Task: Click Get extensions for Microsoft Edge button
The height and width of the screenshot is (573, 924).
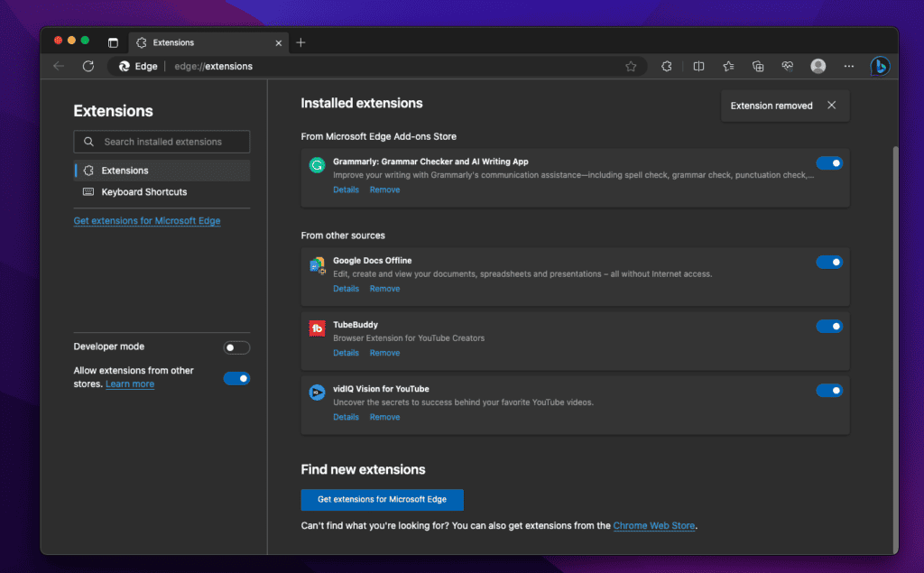Action: (382, 499)
